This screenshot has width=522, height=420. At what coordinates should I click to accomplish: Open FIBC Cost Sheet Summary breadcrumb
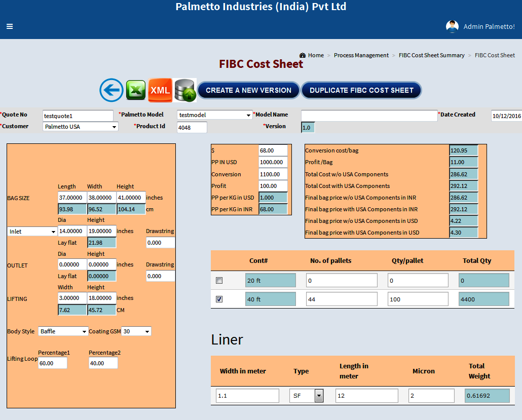pyautogui.click(x=431, y=55)
